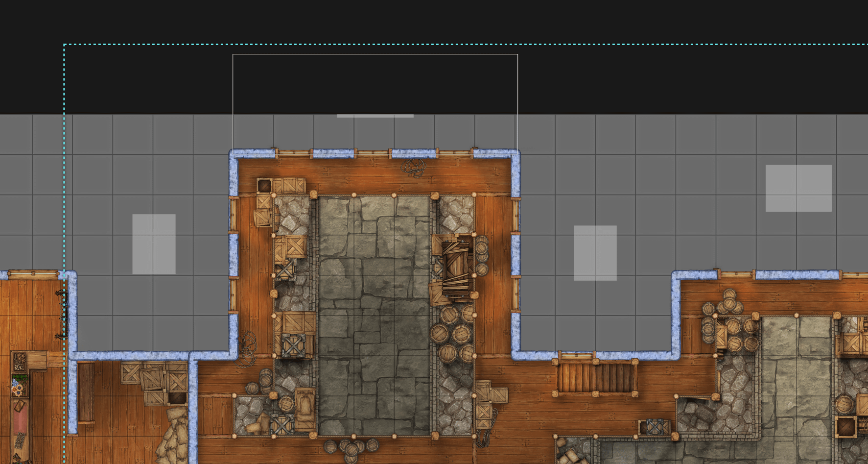The image size is (868, 464).
Task: Select the tangled rope beside the central room's left wall
Action: point(248,347)
